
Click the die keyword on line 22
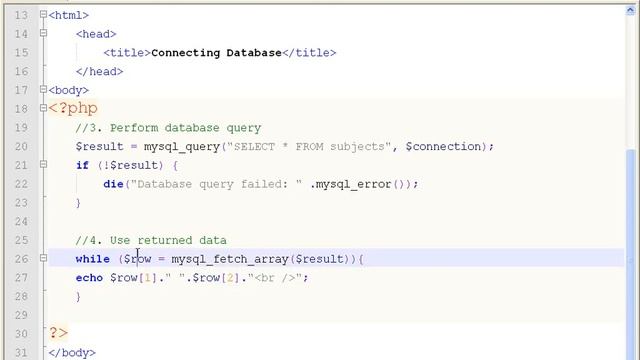click(113, 184)
